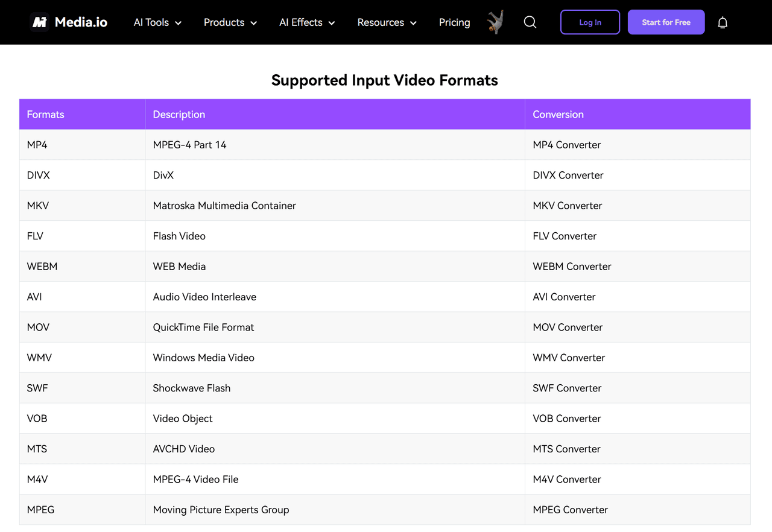This screenshot has width=772, height=532.
Task: Click the AVCHD Video description
Action: [184, 449]
